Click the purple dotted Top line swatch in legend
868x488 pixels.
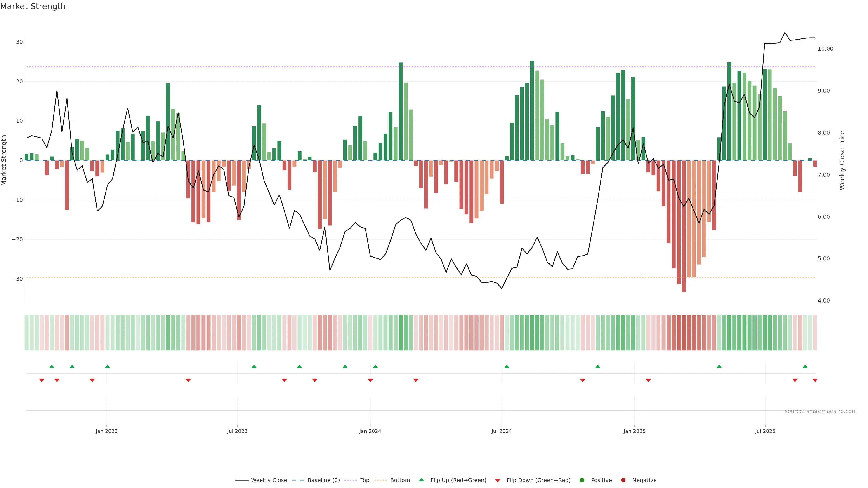pos(351,480)
